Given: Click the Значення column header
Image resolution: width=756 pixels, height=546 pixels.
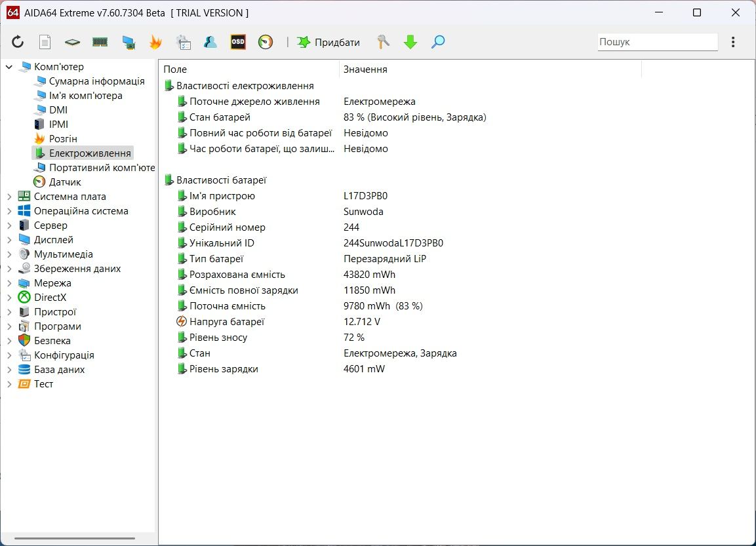Looking at the screenshot, I should (490, 69).
